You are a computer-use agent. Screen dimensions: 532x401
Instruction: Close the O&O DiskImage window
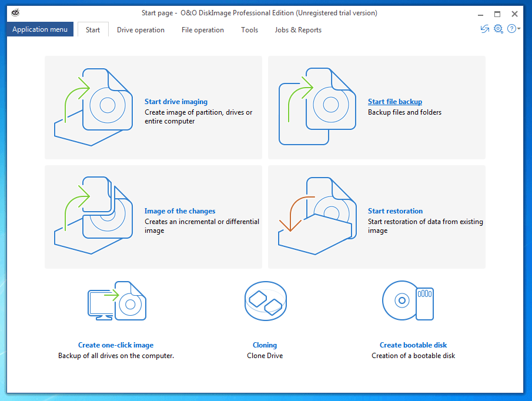coord(515,14)
